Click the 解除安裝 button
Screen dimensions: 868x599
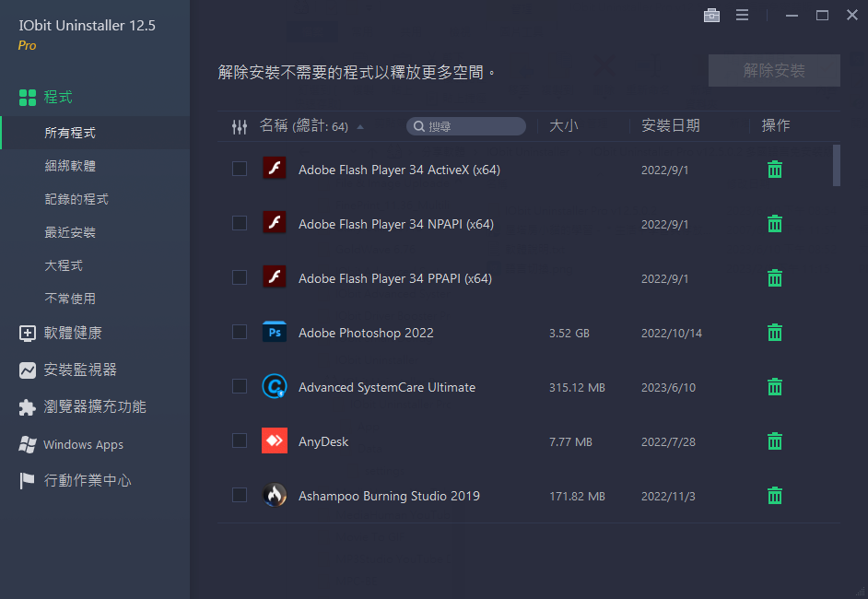coord(774,71)
